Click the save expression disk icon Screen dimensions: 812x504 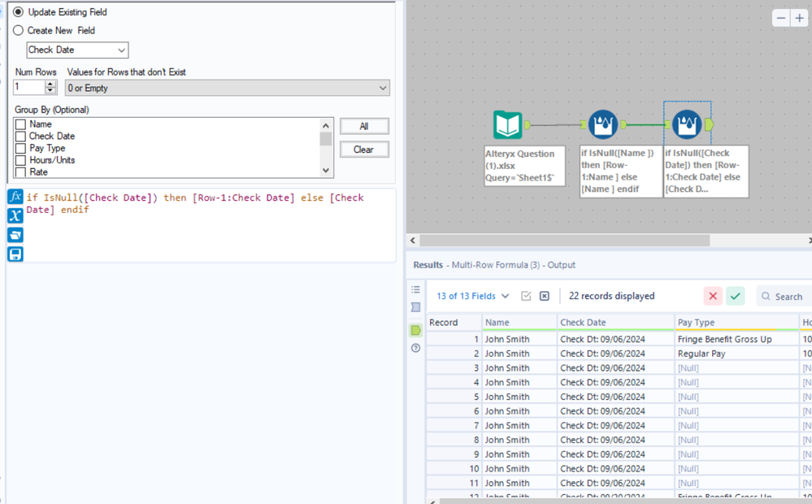(x=15, y=254)
